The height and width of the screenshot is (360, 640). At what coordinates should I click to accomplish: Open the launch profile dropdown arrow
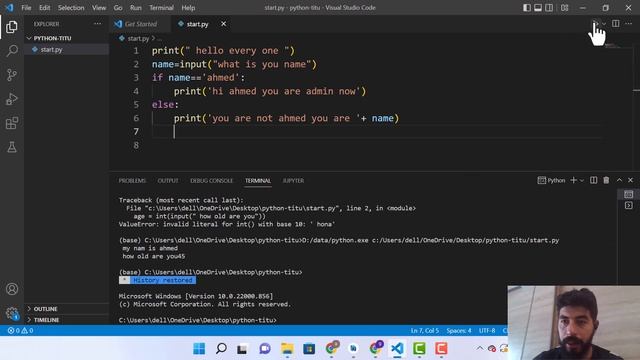[x=582, y=180]
